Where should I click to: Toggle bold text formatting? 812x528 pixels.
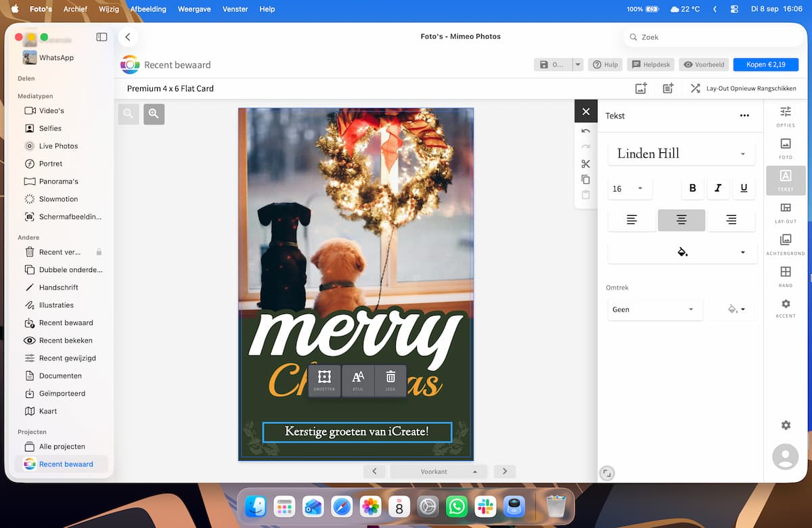pos(692,188)
